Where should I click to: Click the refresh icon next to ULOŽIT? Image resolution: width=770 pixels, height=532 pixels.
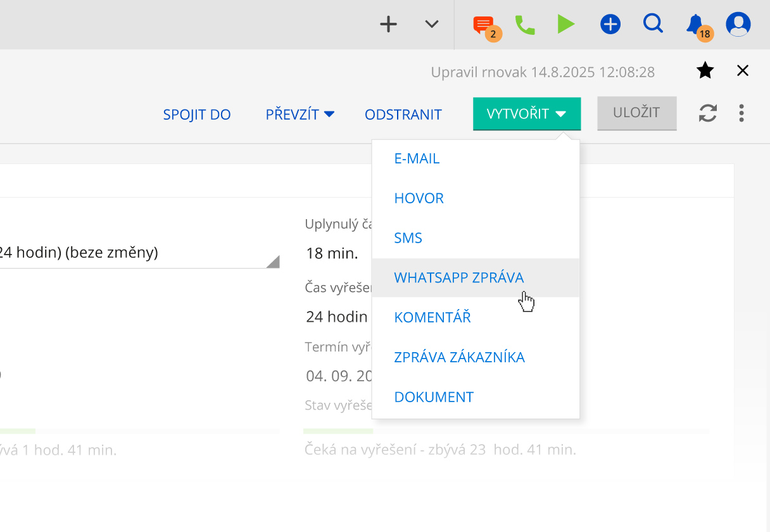[x=707, y=113]
